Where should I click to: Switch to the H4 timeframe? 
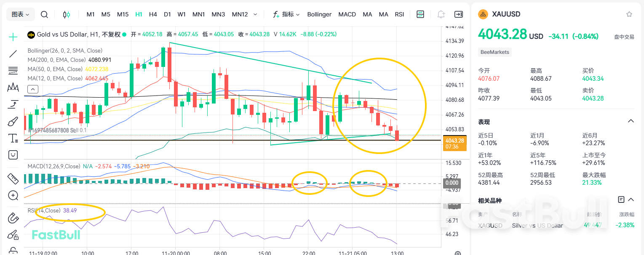click(153, 14)
